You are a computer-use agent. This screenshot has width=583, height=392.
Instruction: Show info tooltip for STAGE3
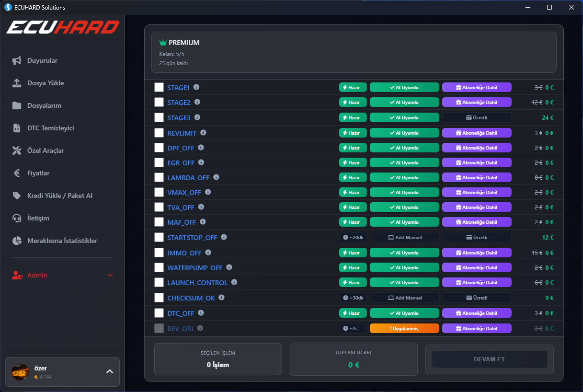(197, 117)
